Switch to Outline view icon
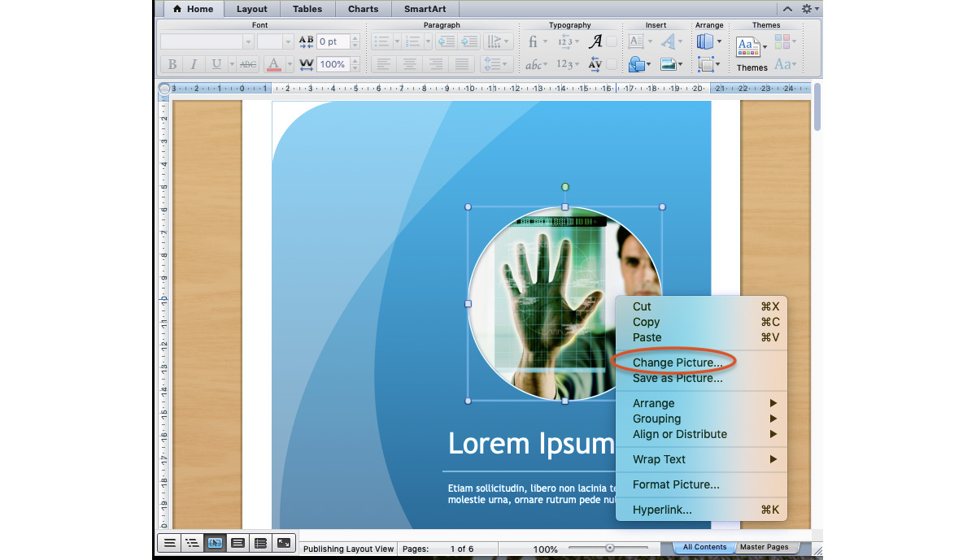 (x=192, y=543)
